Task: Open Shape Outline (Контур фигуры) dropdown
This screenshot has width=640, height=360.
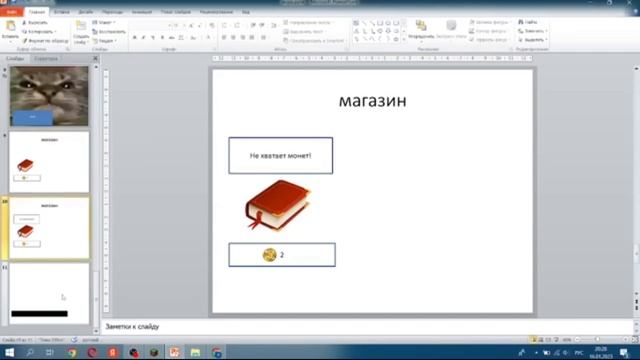Action: tap(489, 31)
